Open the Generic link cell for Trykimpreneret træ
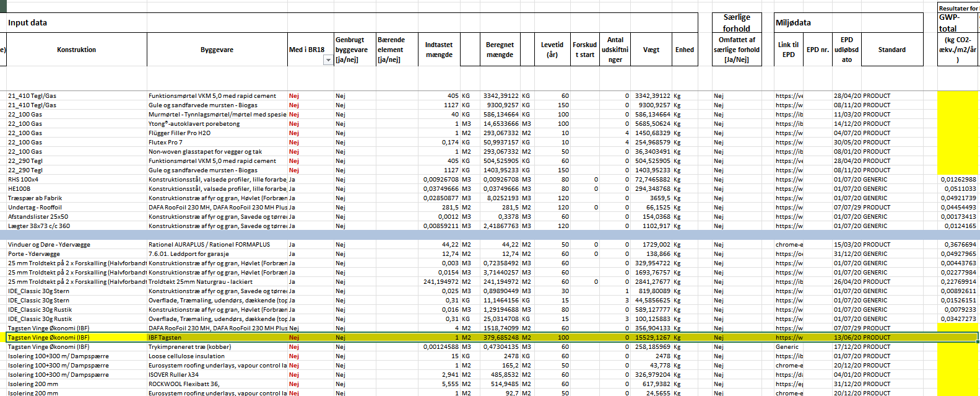Screen dimensions: 980x396 [x=789, y=347]
